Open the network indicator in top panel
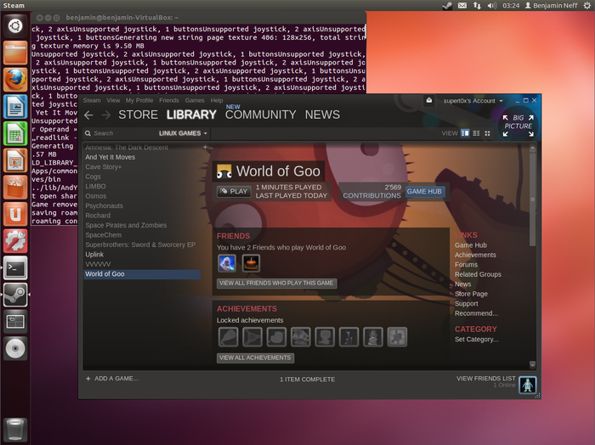 pyautogui.click(x=477, y=5)
